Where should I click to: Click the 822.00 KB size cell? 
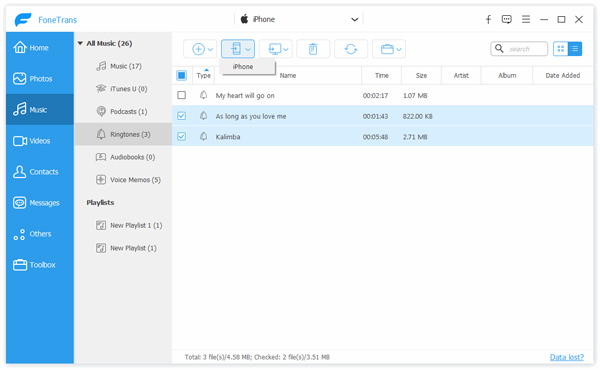click(417, 116)
